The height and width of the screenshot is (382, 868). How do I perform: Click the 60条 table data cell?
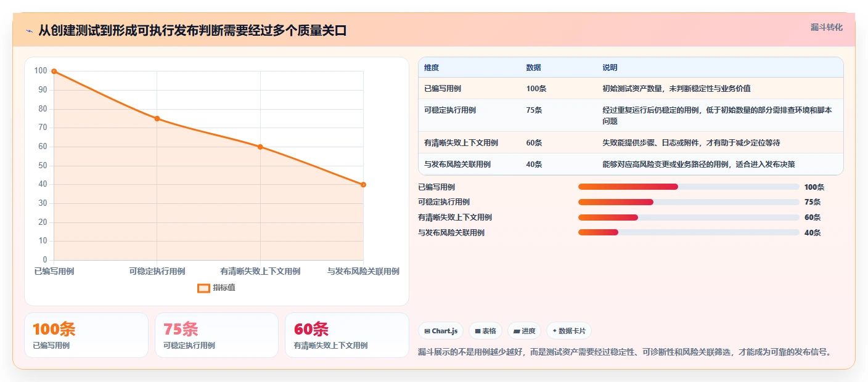534,143
